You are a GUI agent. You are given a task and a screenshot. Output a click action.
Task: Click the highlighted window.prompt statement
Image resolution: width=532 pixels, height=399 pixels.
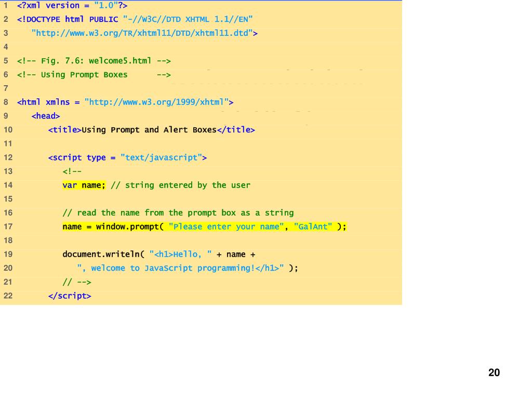coord(204,227)
